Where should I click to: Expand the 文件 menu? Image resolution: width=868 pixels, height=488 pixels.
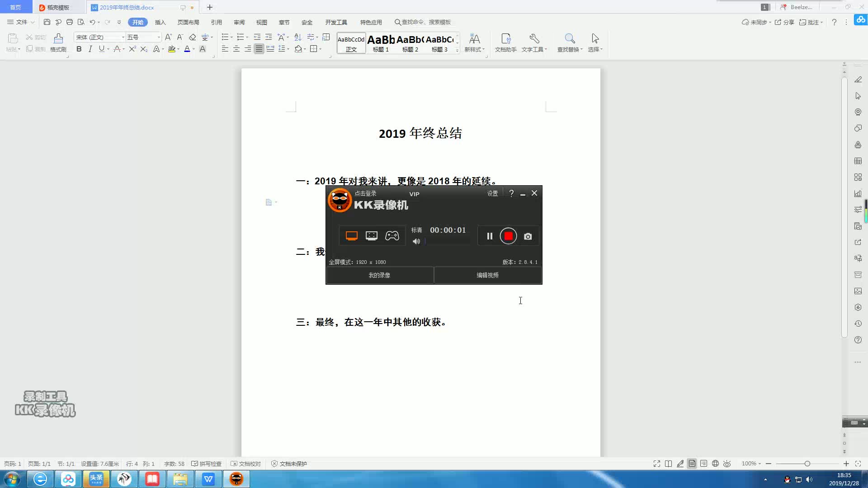[x=21, y=22]
